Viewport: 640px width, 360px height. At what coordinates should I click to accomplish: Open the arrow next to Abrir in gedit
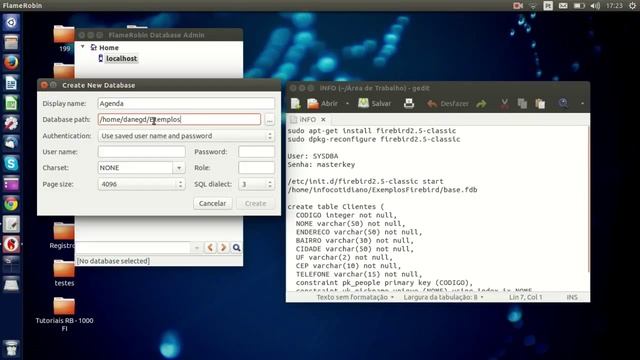pyautogui.click(x=347, y=104)
